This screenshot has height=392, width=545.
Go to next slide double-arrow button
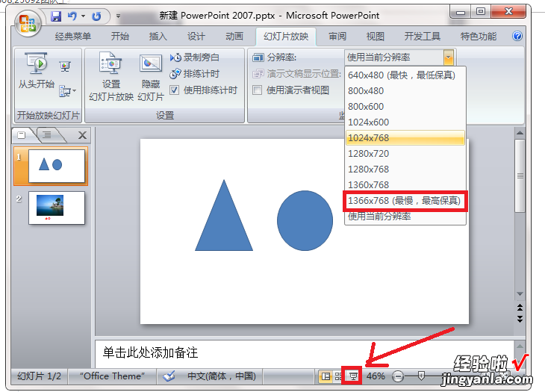(x=520, y=319)
